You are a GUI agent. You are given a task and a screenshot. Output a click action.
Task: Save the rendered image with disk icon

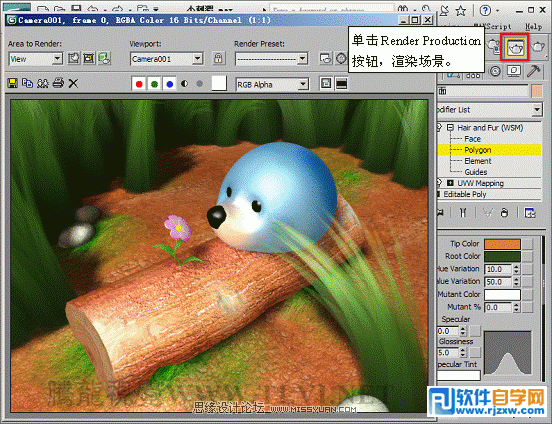click(x=13, y=83)
